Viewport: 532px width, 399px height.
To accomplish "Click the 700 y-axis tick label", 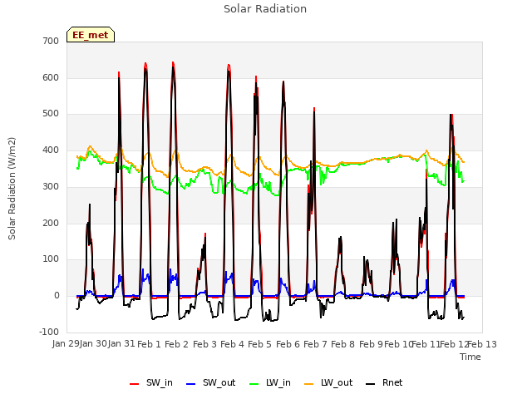I will (x=51, y=41).
